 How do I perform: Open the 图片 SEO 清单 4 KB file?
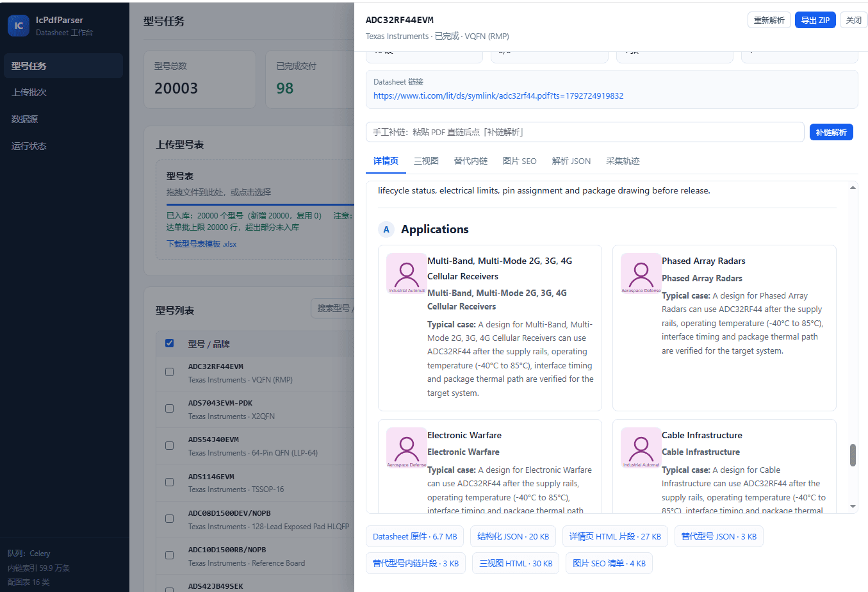point(609,563)
